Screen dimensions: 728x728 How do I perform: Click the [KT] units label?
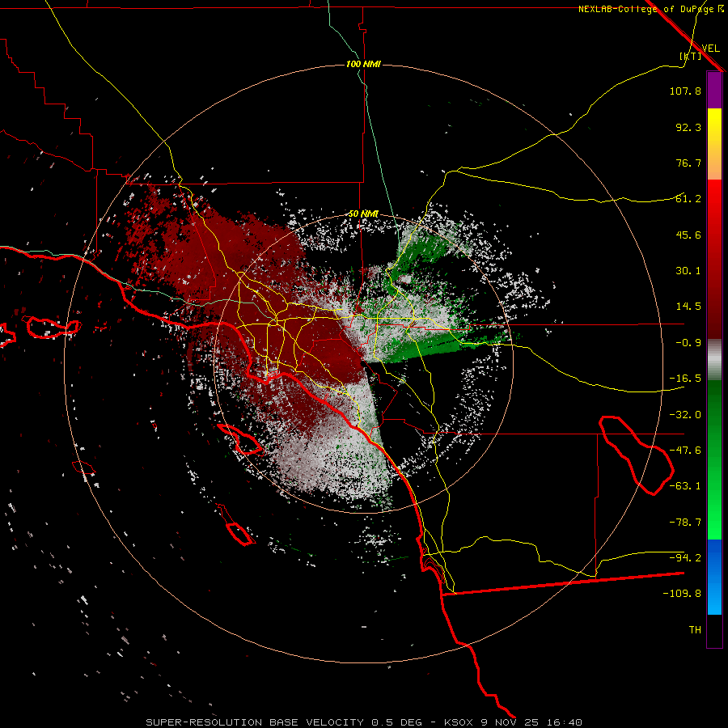pos(690,56)
